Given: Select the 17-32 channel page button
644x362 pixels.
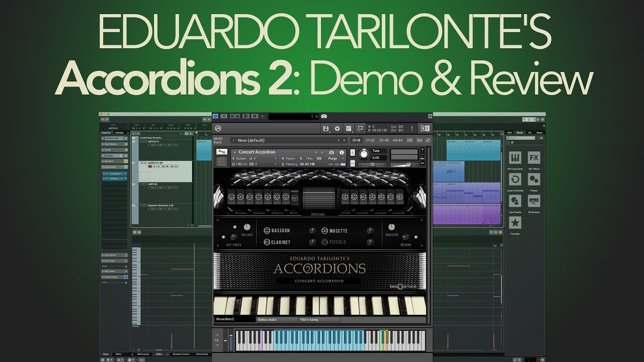Looking at the screenshot, I should (370, 140).
